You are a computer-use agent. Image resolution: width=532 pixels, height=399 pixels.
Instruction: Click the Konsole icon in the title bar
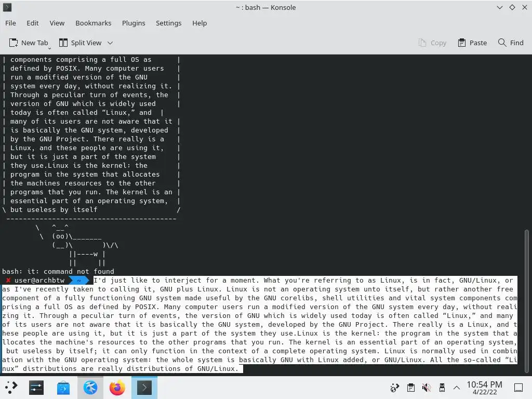7,7
